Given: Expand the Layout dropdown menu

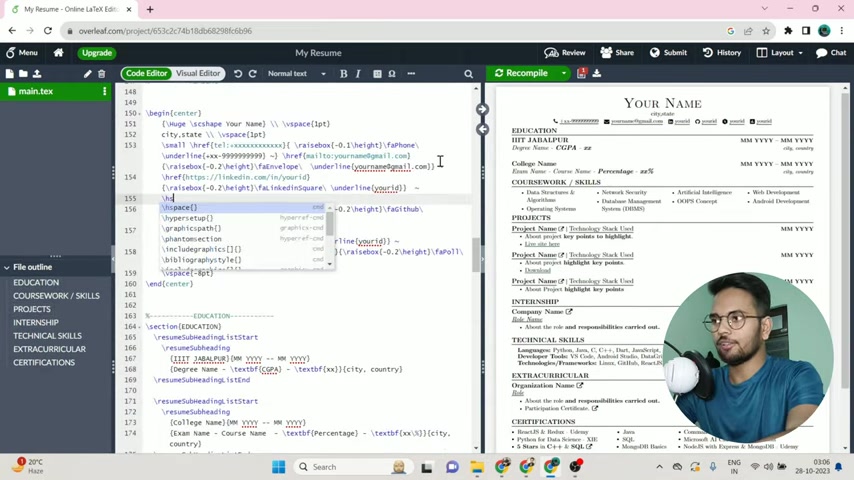Looking at the screenshot, I should click(787, 53).
